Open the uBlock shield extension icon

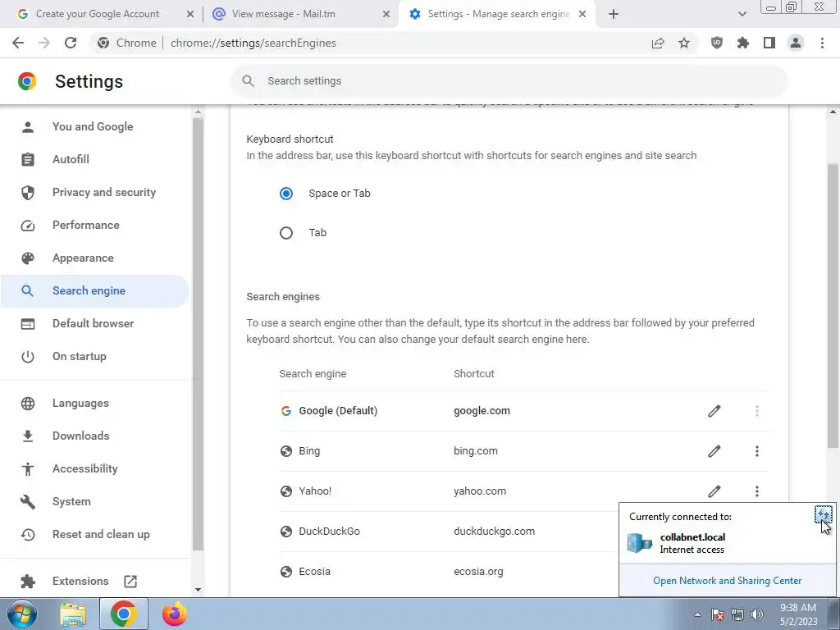[x=717, y=43]
